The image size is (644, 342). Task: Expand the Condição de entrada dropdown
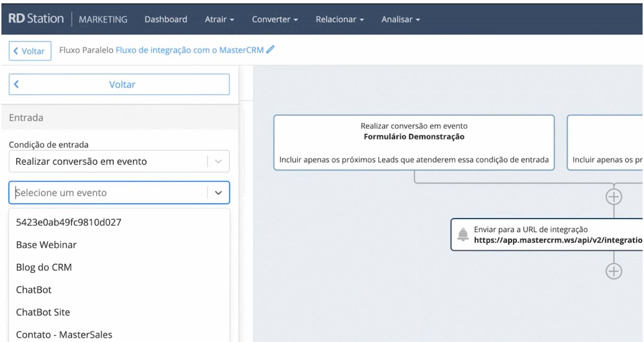tap(119, 161)
